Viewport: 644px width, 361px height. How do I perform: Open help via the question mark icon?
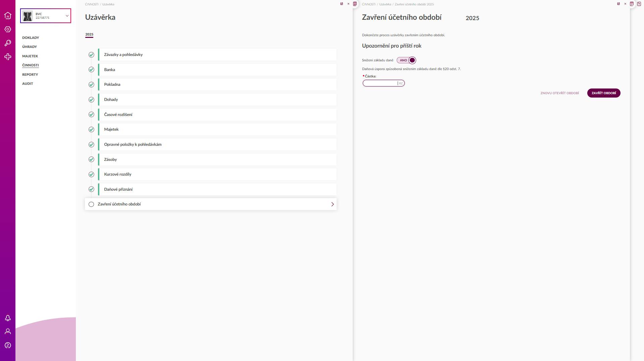pos(8,345)
